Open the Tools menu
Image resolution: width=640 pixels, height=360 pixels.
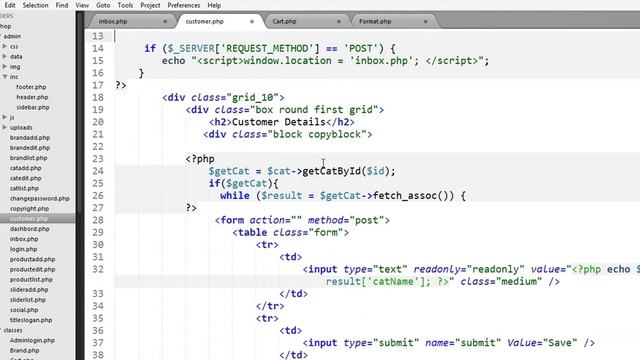click(125, 5)
